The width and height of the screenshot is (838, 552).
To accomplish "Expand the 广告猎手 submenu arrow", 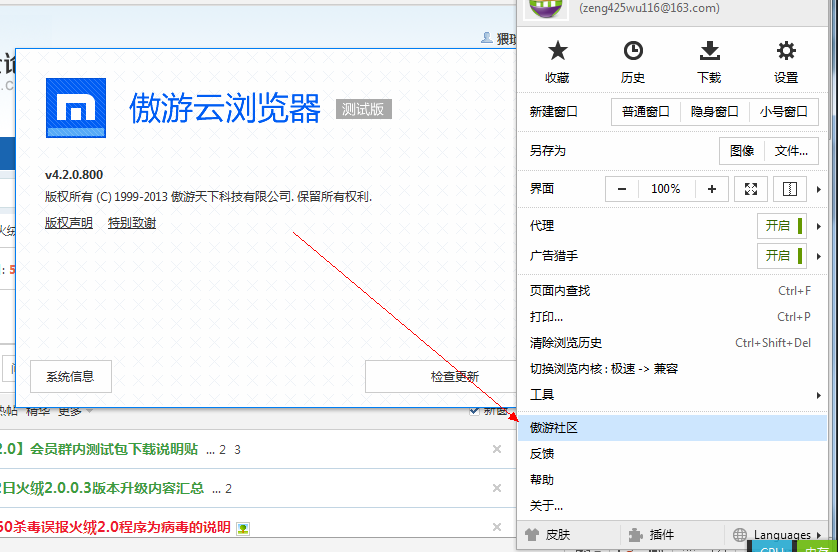I will (819, 256).
